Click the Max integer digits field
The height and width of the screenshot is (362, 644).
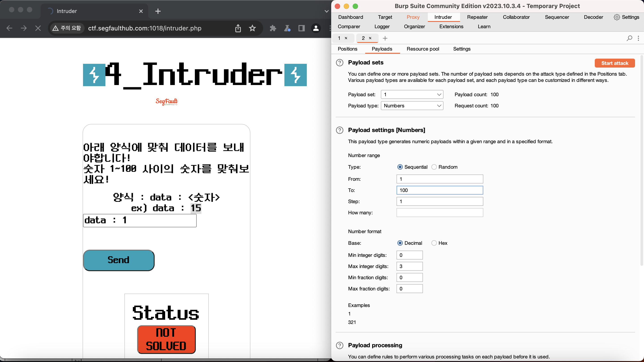tap(409, 266)
